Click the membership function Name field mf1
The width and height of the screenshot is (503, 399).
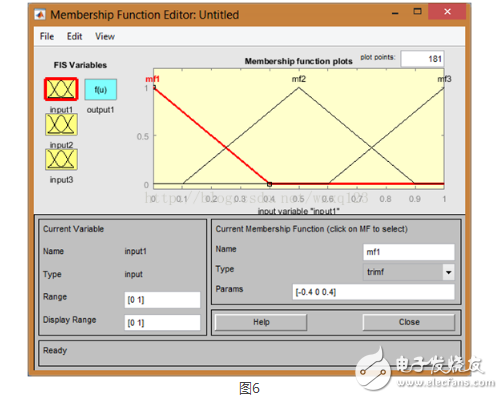(x=409, y=252)
